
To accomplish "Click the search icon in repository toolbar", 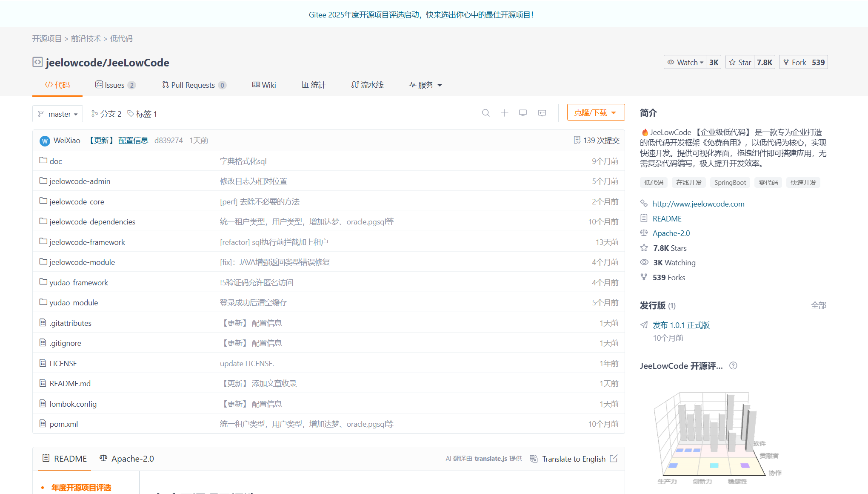I will pos(485,113).
